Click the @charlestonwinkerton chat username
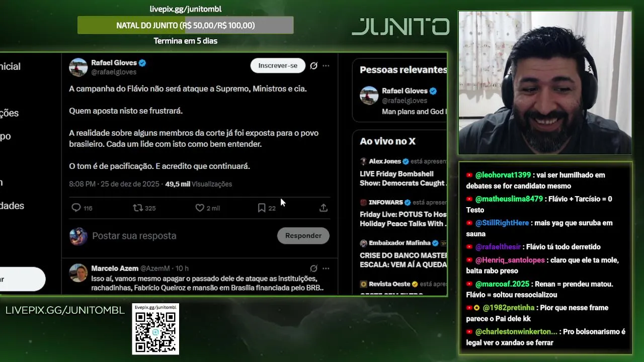Viewport: 644px width, 362px height. (x=516, y=332)
